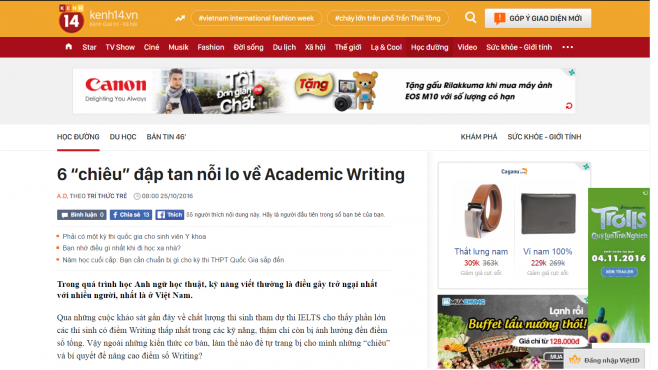The height and width of the screenshot is (370, 658).
Task: Open hashtag vietnam international fashion week
Action: click(x=256, y=18)
